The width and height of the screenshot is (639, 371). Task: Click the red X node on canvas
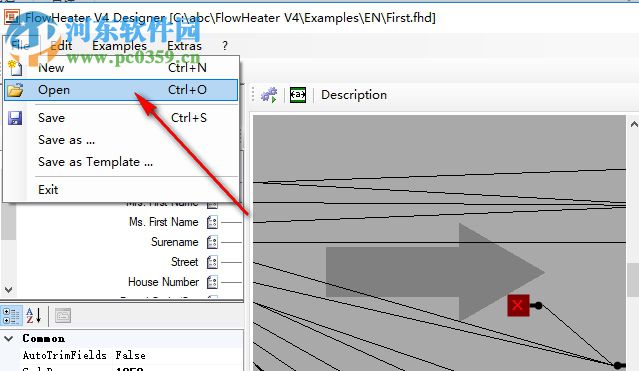point(518,305)
